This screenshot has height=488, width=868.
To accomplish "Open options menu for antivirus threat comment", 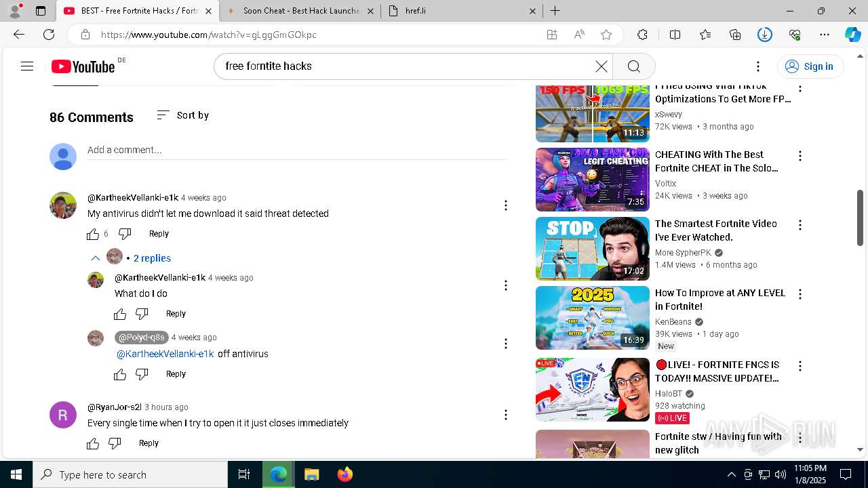I will (505, 205).
